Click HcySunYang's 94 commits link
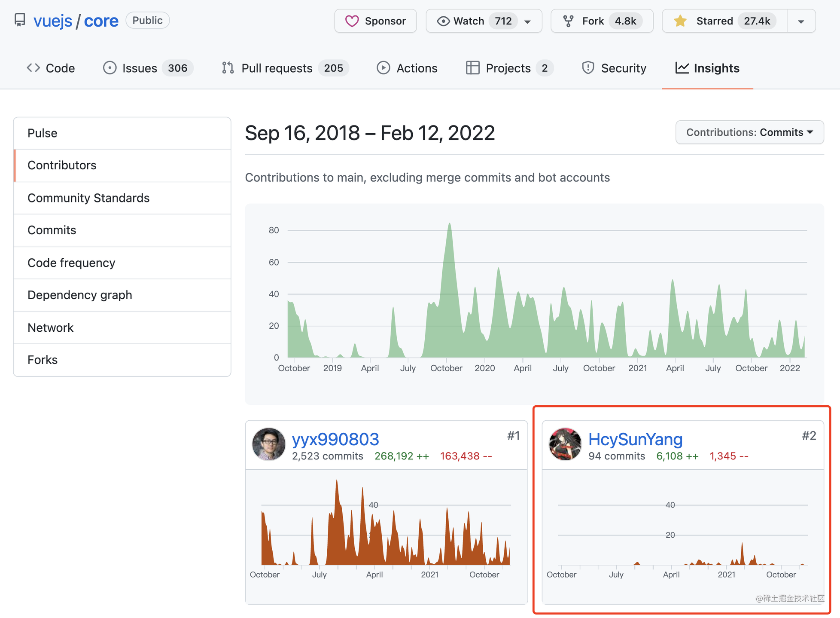Image resolution: width=840 pixels, height=618 pixels. 617,456
